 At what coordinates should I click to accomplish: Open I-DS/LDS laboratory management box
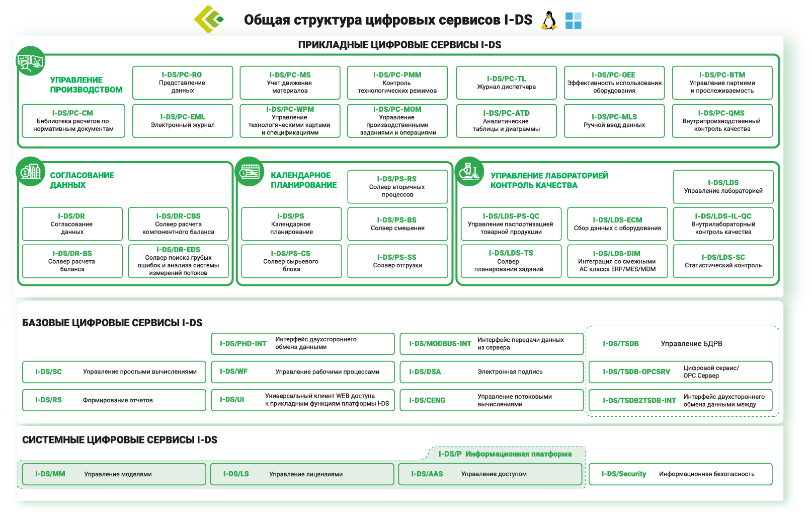point(723,187)
